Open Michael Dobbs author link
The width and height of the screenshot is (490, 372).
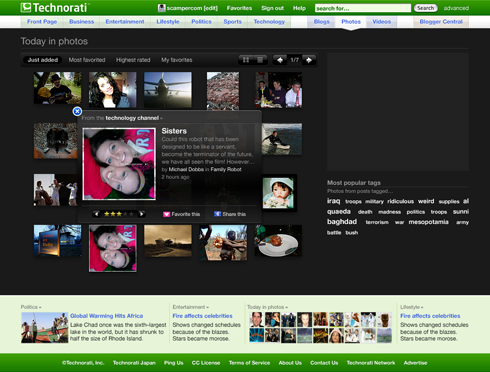(x=186, y=169)
